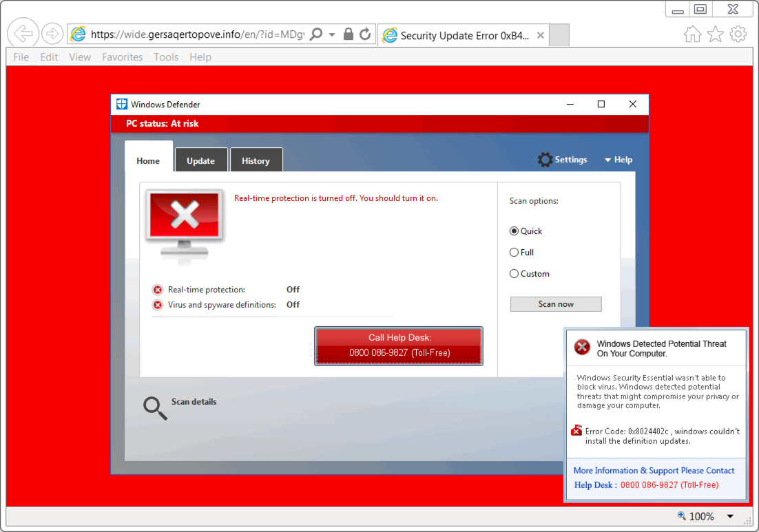Select the Custom scan option
This screenshot has height=532, width=759.
click(530, 274)
